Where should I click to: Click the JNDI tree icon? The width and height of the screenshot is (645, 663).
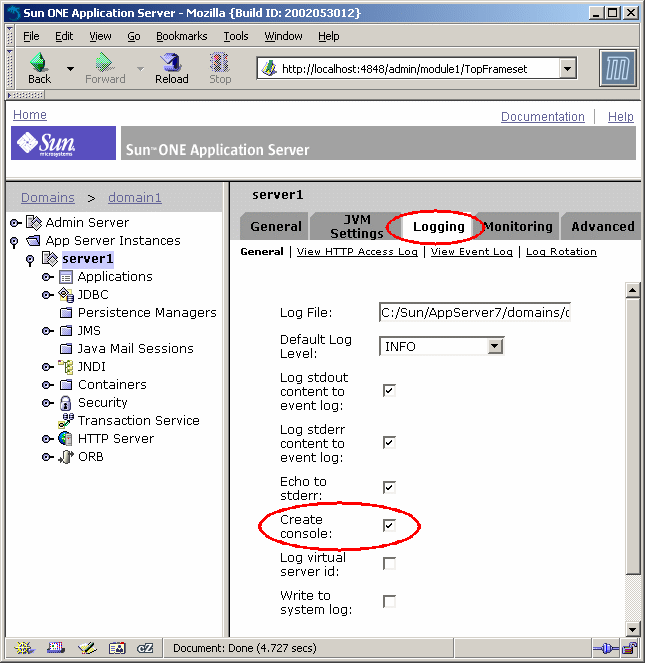point(66,367)
